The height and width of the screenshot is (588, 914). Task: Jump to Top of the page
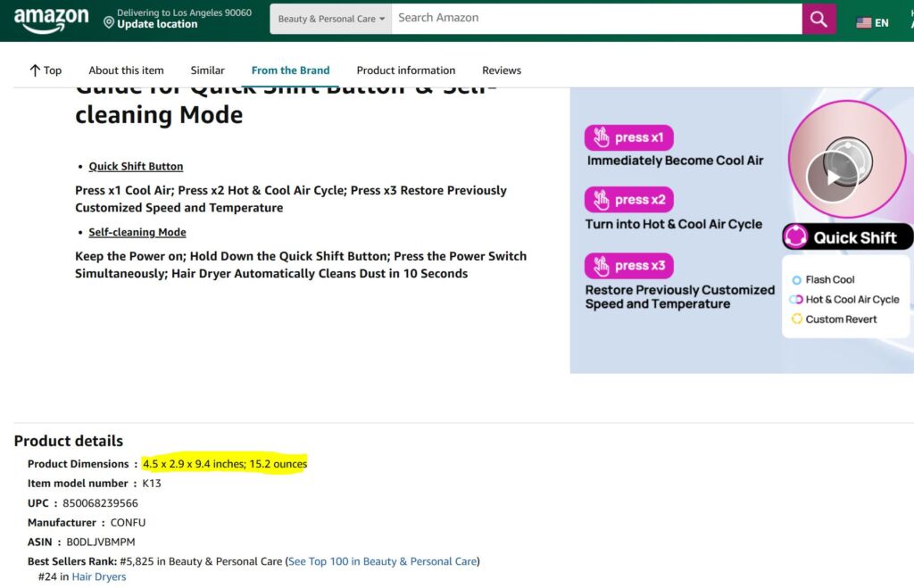click(46, 70)
